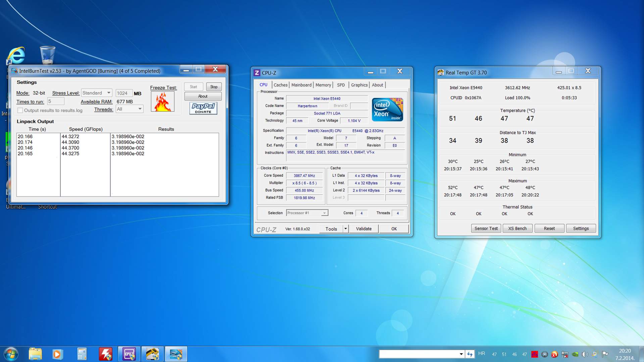Viewport: 644px width, 362px height.
Task: Switch to the Memory tab in CPU-Z
Action: (x=323, y=85)
